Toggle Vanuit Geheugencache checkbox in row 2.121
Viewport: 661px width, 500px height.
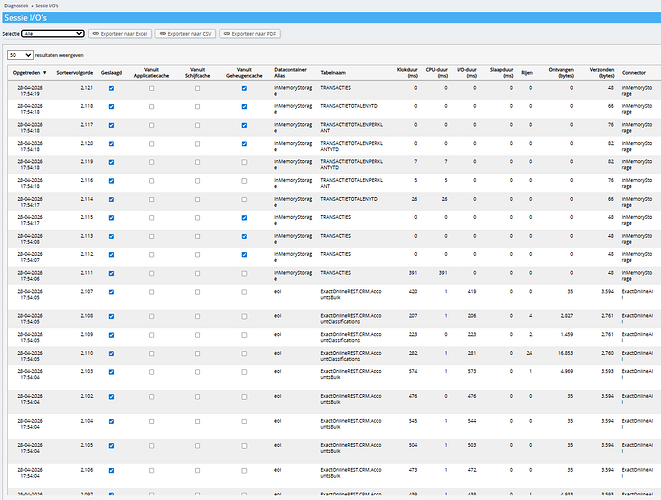pos(244,89)
